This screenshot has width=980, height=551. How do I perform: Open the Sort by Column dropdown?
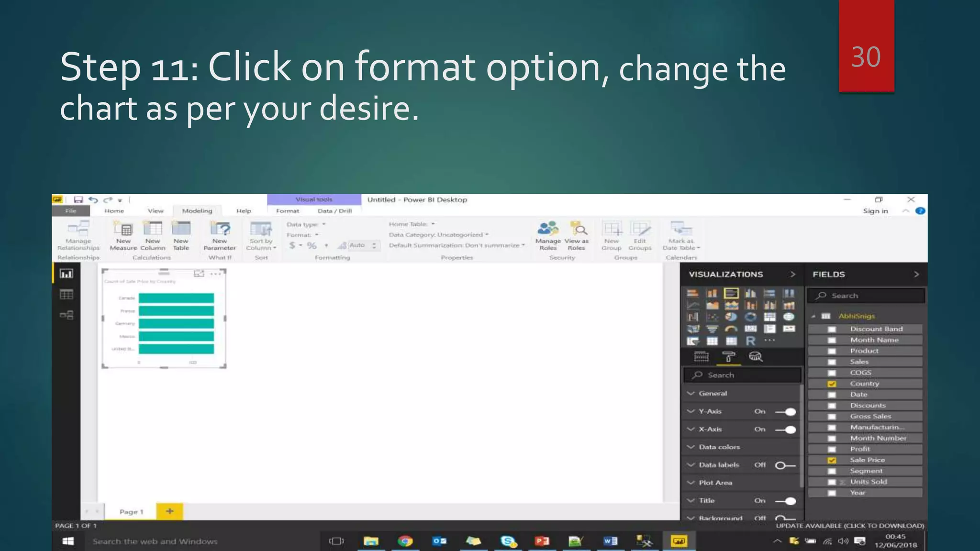261,236
